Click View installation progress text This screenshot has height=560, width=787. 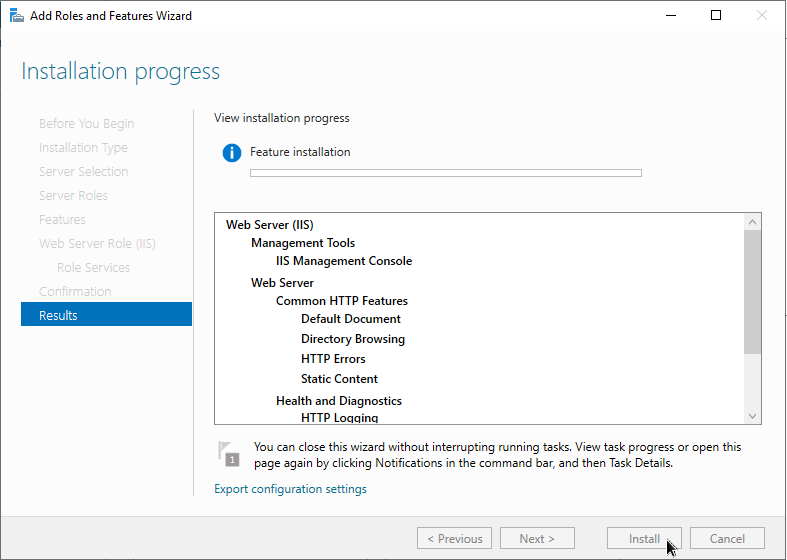click(x=282, y=118)
